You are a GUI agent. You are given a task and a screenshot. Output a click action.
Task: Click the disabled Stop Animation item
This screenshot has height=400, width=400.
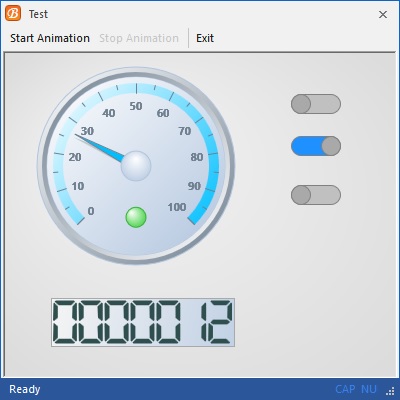pos(139,38)
